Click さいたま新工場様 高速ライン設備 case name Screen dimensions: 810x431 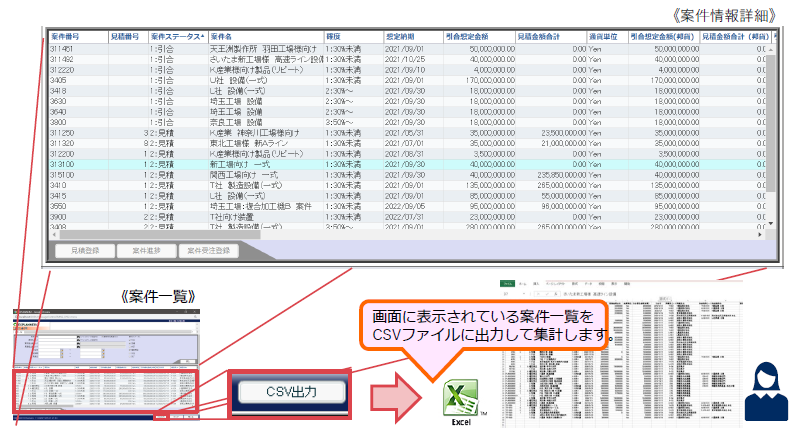tap(266, 59)
